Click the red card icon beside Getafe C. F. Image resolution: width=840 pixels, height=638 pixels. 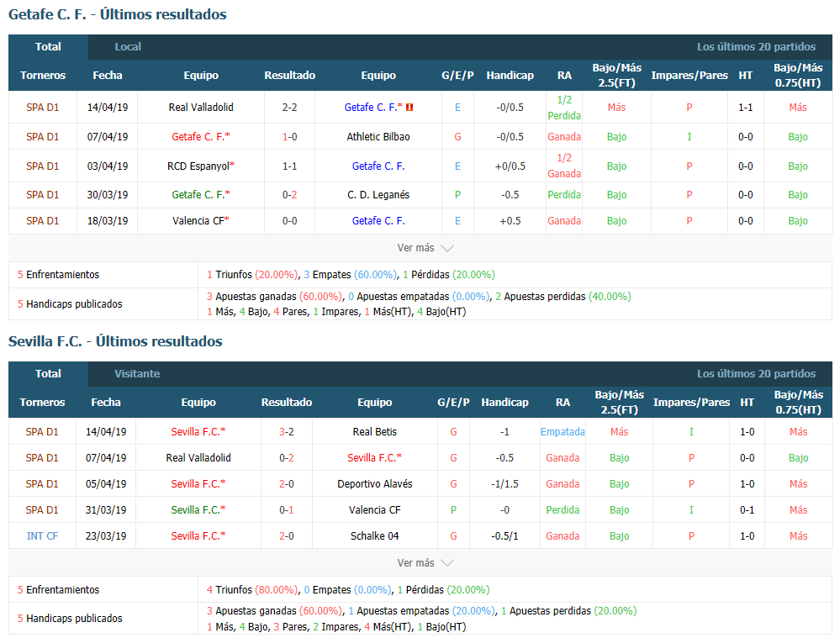409,107
